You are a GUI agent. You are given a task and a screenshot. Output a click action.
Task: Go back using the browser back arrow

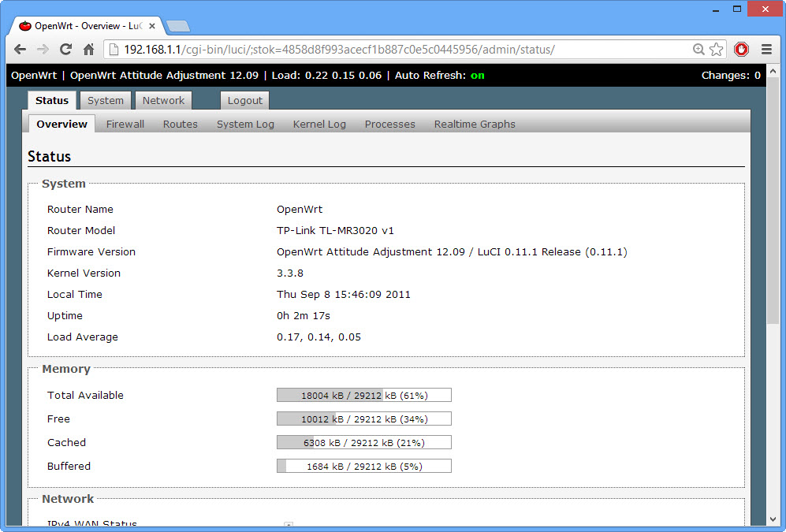click(x=20, y=49)
